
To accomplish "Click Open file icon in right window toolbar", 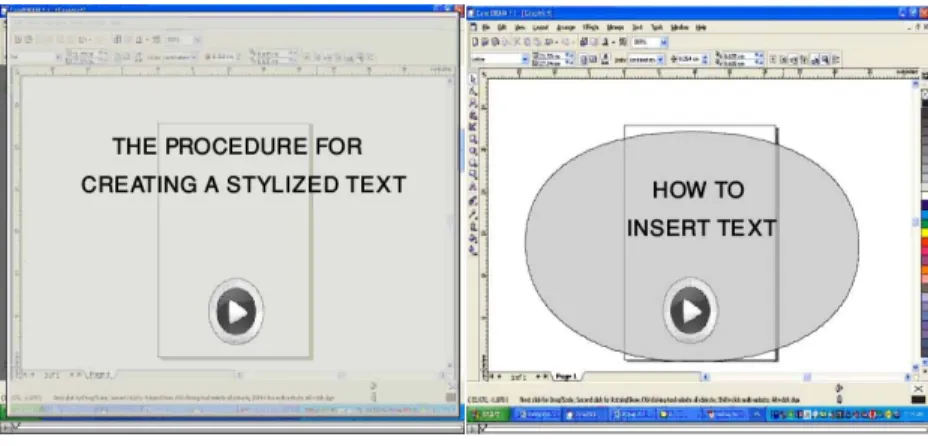I will click(485, 42).
